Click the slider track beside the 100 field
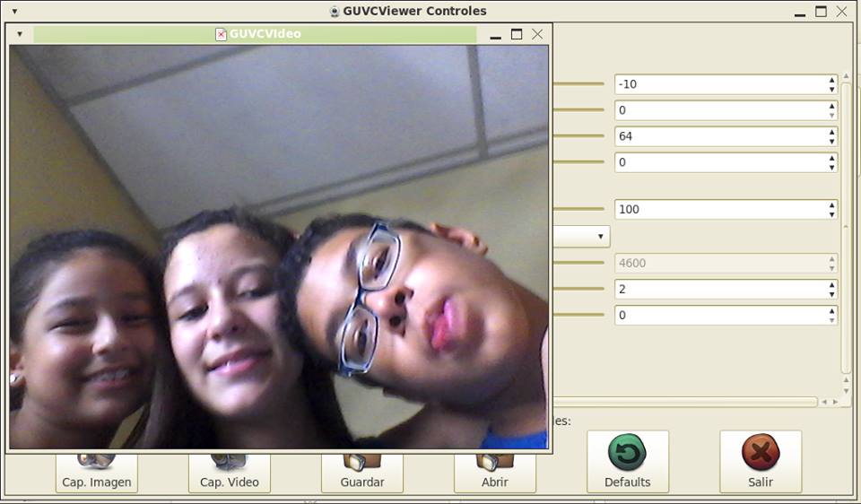861x504 pixels. 578,209
